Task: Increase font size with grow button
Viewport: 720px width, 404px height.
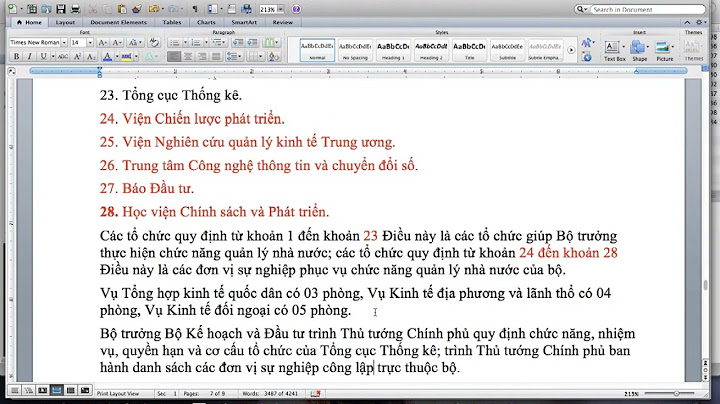Action: click(102, 42)
